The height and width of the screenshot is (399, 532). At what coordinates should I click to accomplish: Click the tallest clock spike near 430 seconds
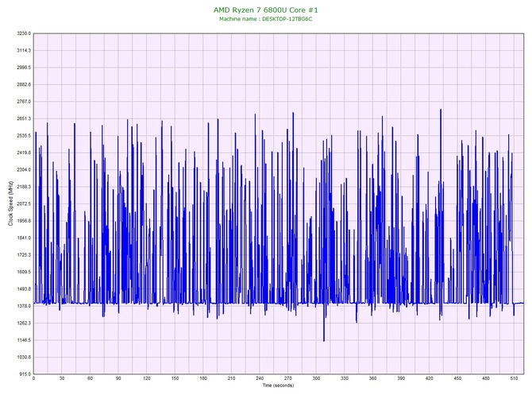(441, 110)
